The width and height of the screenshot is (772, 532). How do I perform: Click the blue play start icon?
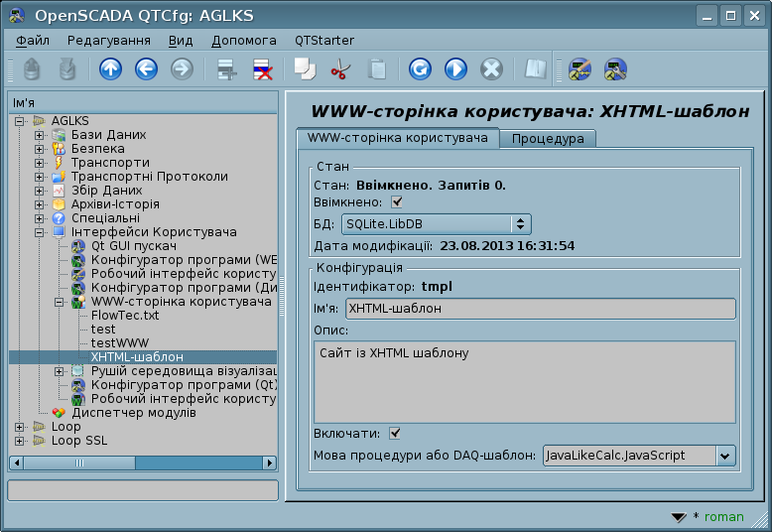tap(455, 68)
